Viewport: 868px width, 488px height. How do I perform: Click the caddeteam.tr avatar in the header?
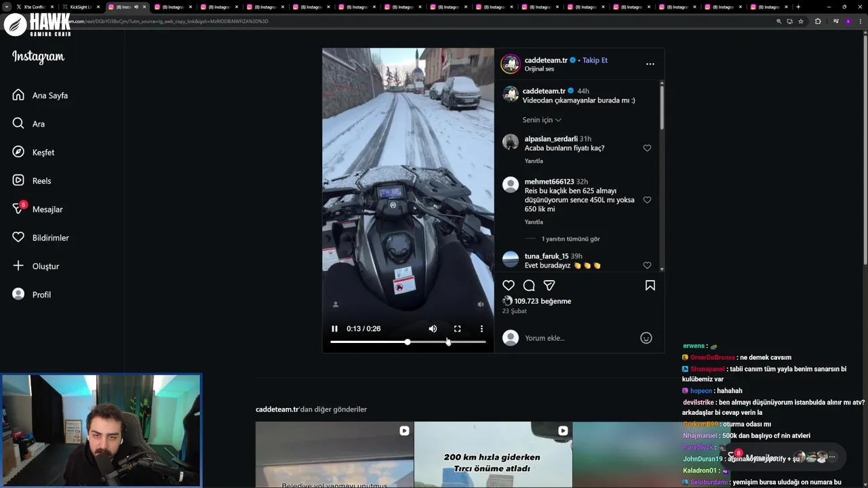510,64
